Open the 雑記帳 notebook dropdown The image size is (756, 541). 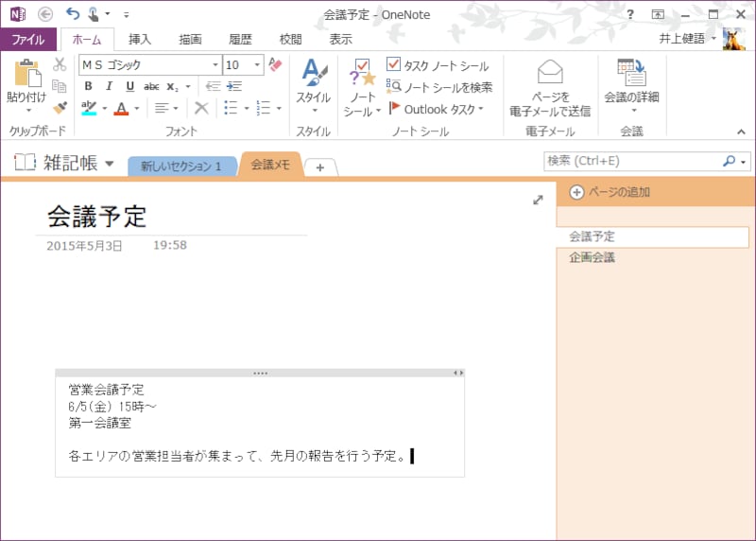110,164
